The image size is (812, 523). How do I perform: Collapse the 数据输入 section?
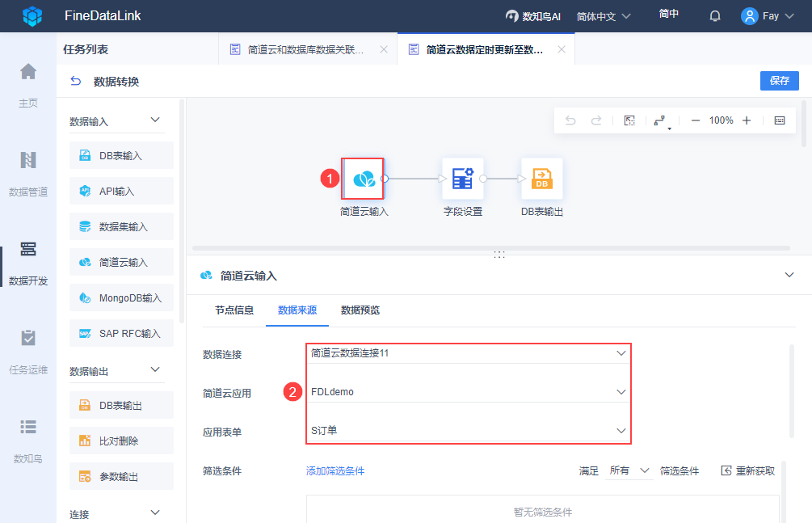point(155,120)
